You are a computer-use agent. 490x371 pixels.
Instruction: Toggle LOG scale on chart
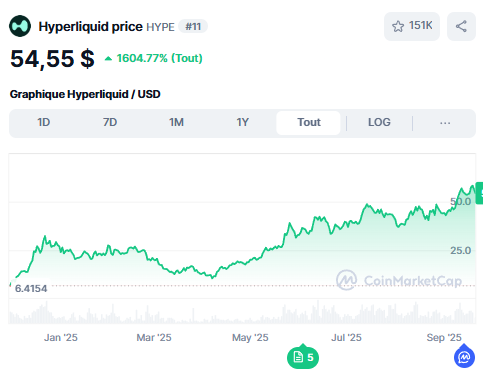pyautogui.click(x=379, y=123)
